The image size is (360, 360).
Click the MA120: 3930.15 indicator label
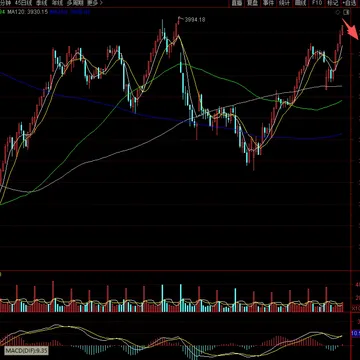(27, 12)
